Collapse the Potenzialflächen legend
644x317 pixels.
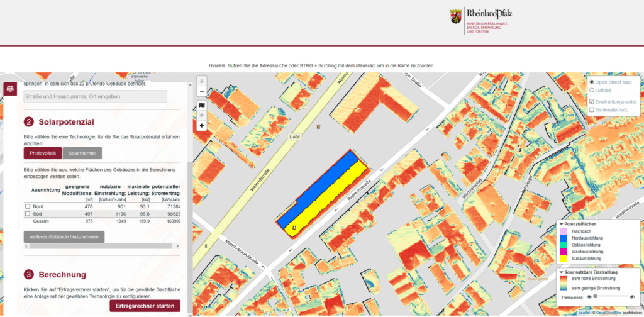point(561,224)
